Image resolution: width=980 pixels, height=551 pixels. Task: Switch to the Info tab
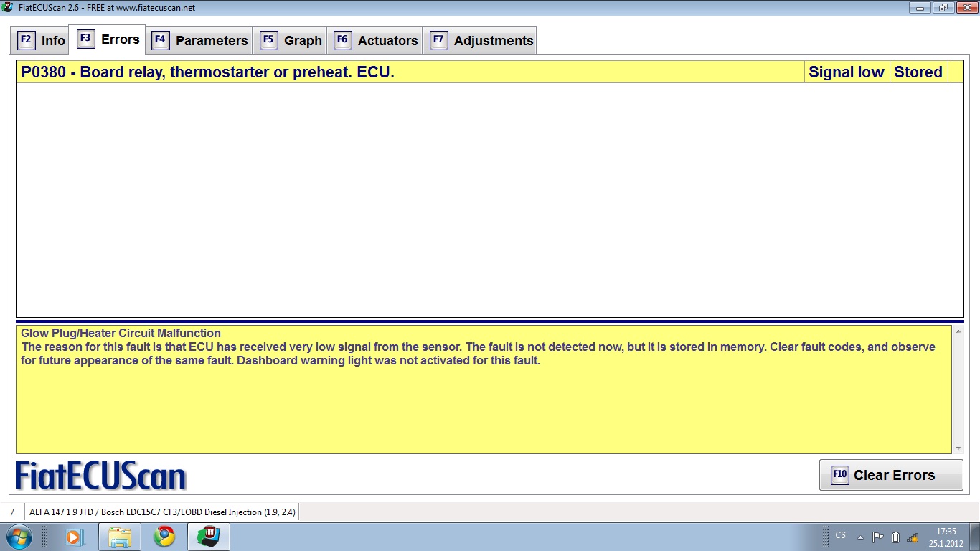42,40
